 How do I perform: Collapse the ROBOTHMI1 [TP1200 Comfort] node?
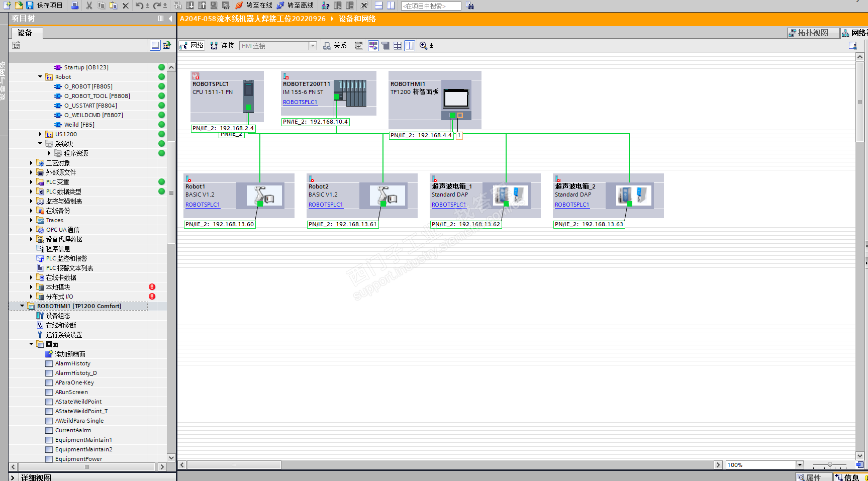pos(22,306)
